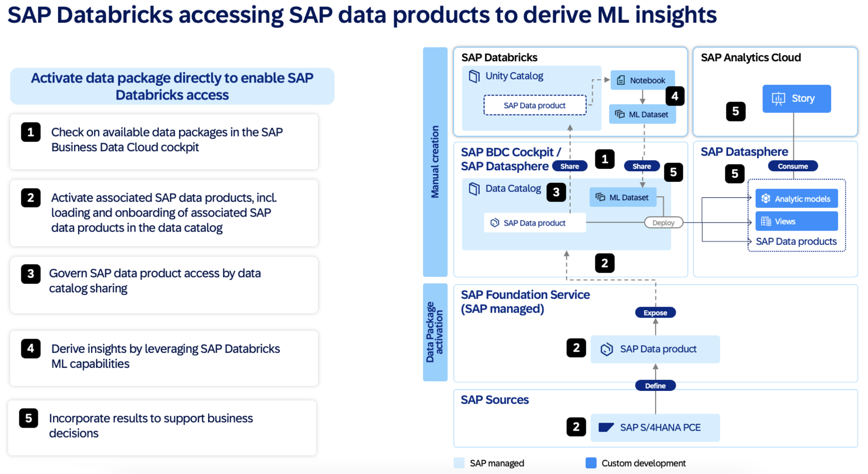Toggle the SAP managed legend square
Screen dimensions: 868x474
458,463
